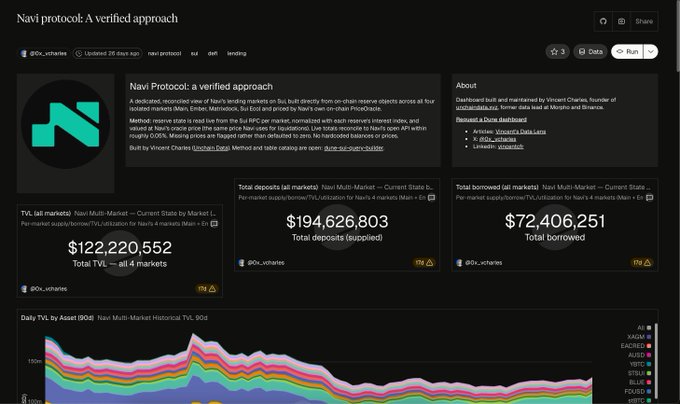The width and height of the screenshot is (680, 404).
Task: Open the Data button
Action: (590, 52)
